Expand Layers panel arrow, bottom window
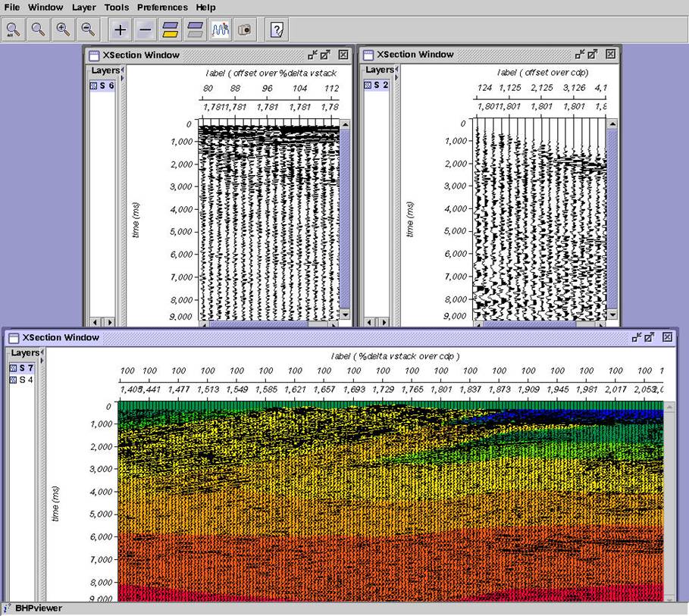The width and height of the screenshot is (689, 616). [x=42, y=361]
